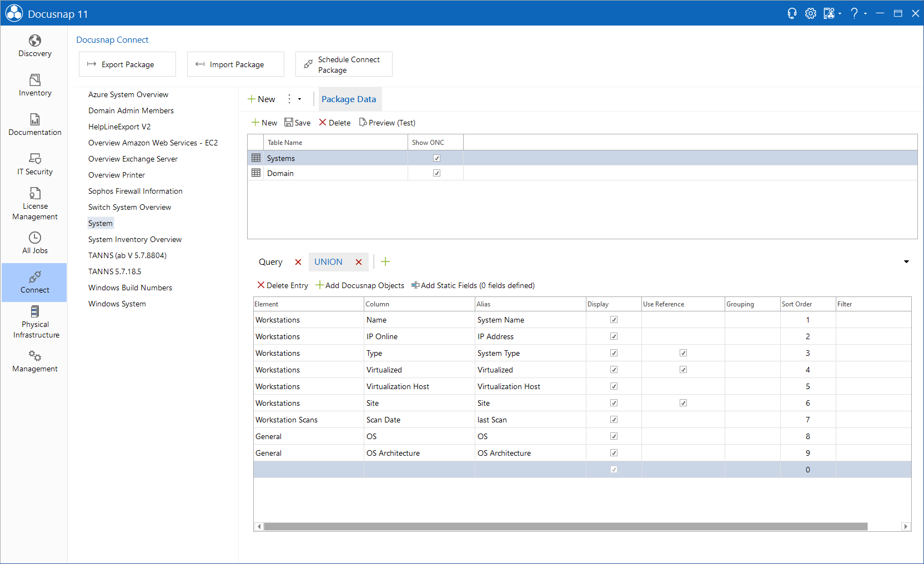Select Domain Admin Members package
Screen dimensions: 924x564
coord(131,111)
